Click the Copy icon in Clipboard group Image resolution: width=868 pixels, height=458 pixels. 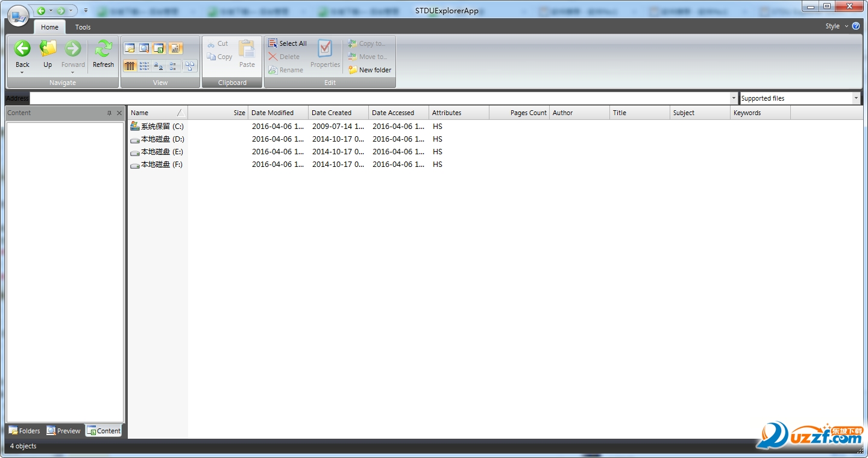pos(211,57)
